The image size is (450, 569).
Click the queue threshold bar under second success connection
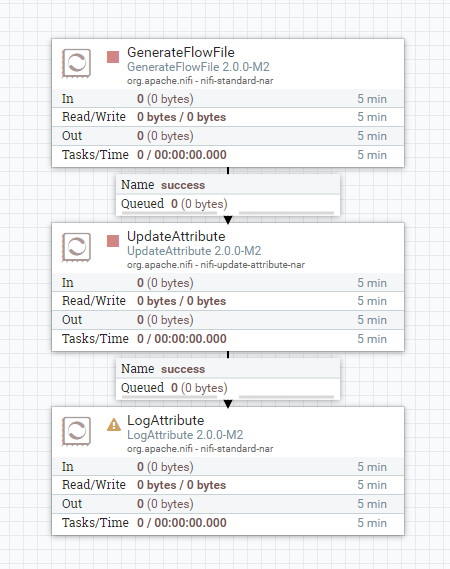(x=228, y=397)
